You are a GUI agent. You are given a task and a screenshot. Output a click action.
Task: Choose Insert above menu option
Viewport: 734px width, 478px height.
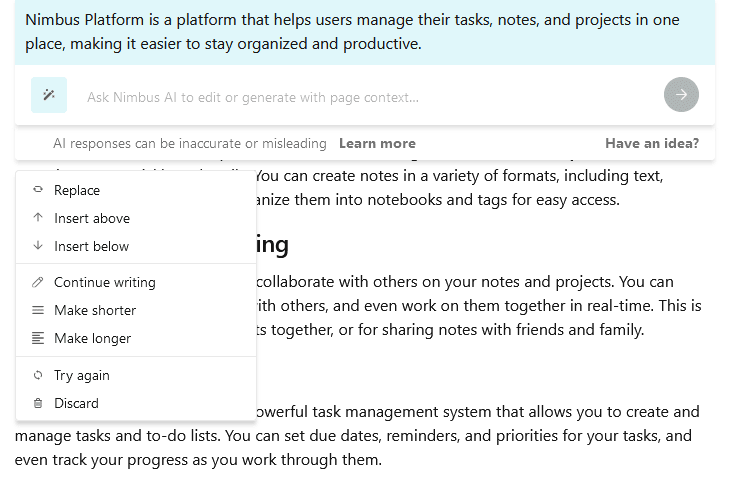(x=136, y=218)
